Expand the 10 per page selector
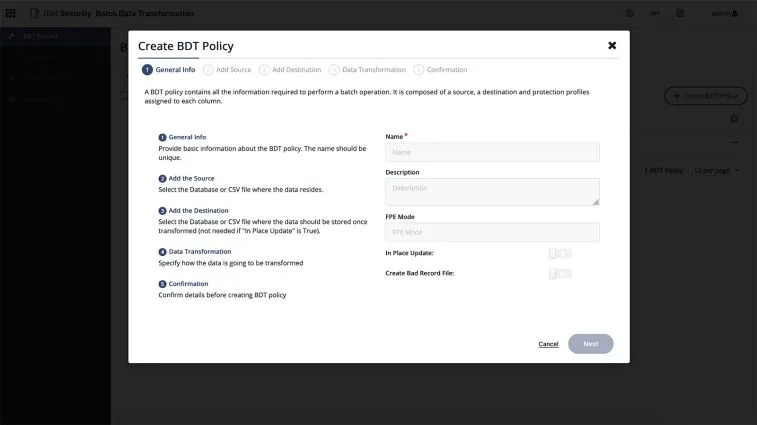Image resolution: width=757 pixels, height=425 pixels. tap(716, 170)
